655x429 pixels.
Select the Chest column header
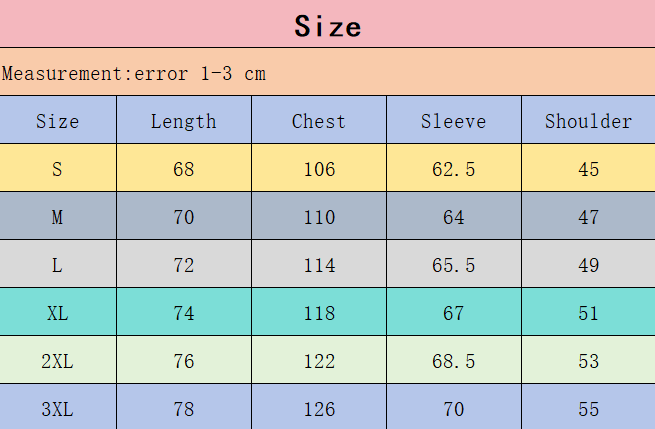click(319, 121)
